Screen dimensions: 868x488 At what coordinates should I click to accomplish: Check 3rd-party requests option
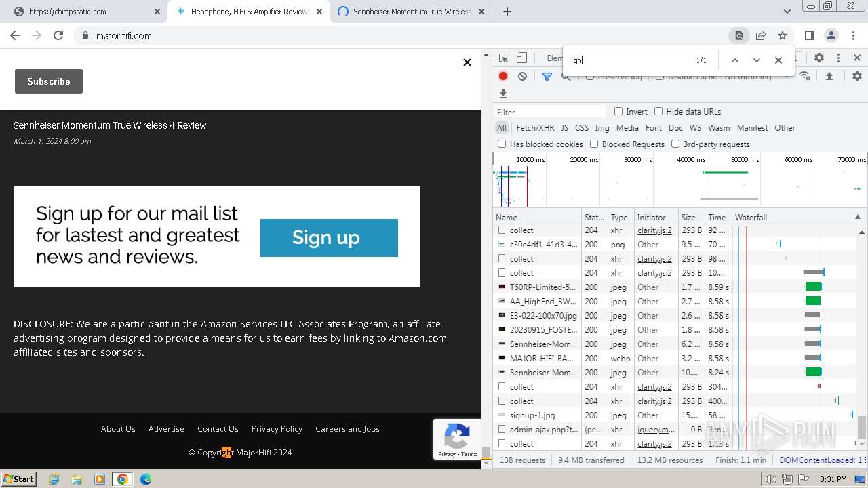pos(675,144)
